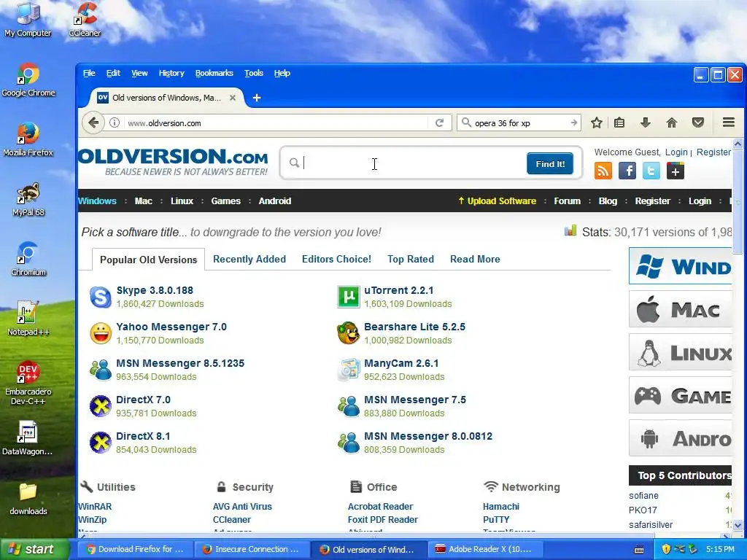
Task: Click the page scrollbar down arrow
Action: (x=738, y=525)
